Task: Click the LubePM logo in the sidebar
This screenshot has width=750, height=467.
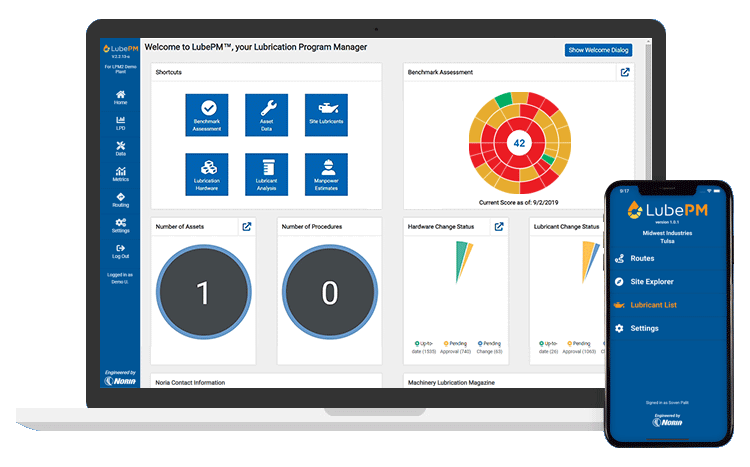Action: (x=121, y=49)
